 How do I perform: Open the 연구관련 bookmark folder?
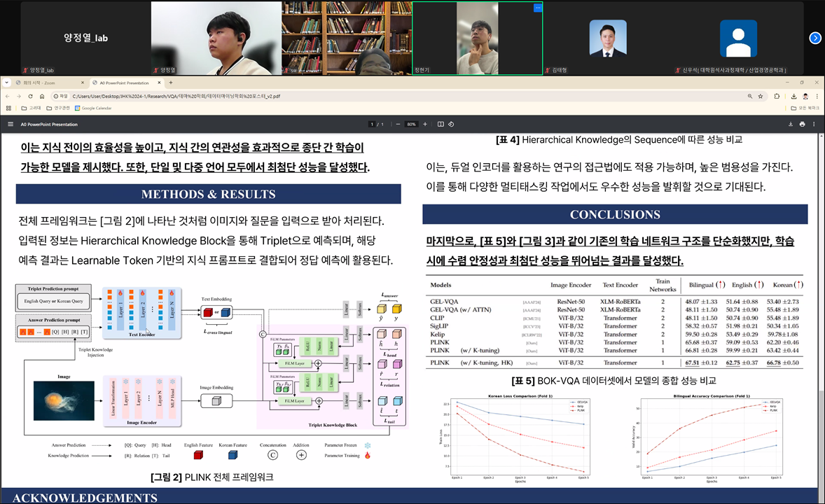[x=58, y=108]
